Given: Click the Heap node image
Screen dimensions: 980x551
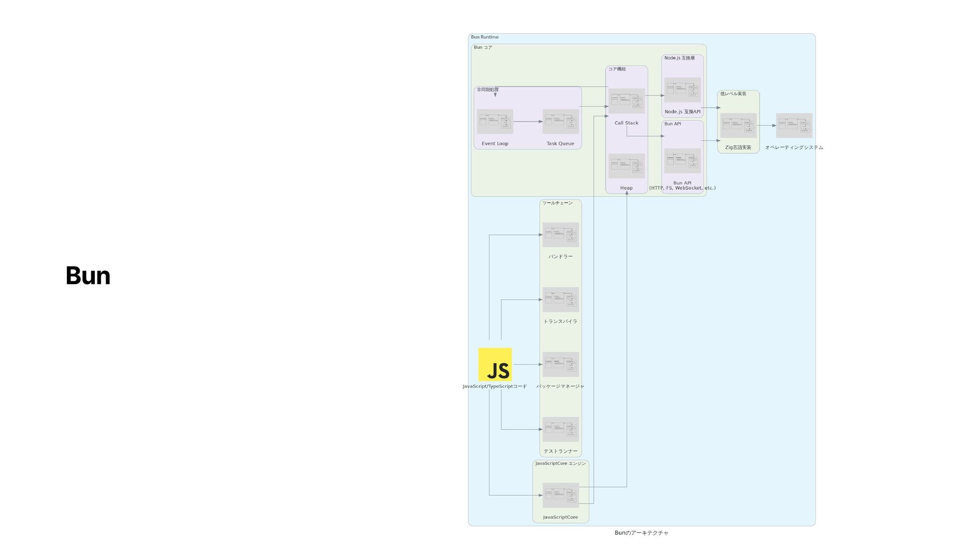Looking at the screenshot, I should click(x=626, y=166).
